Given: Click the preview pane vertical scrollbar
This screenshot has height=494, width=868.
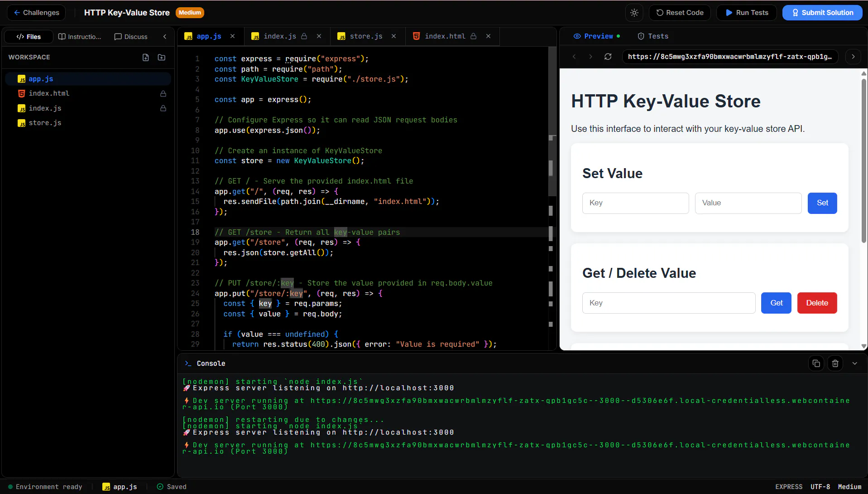Looking at the screenshot, I should (864, 161).
